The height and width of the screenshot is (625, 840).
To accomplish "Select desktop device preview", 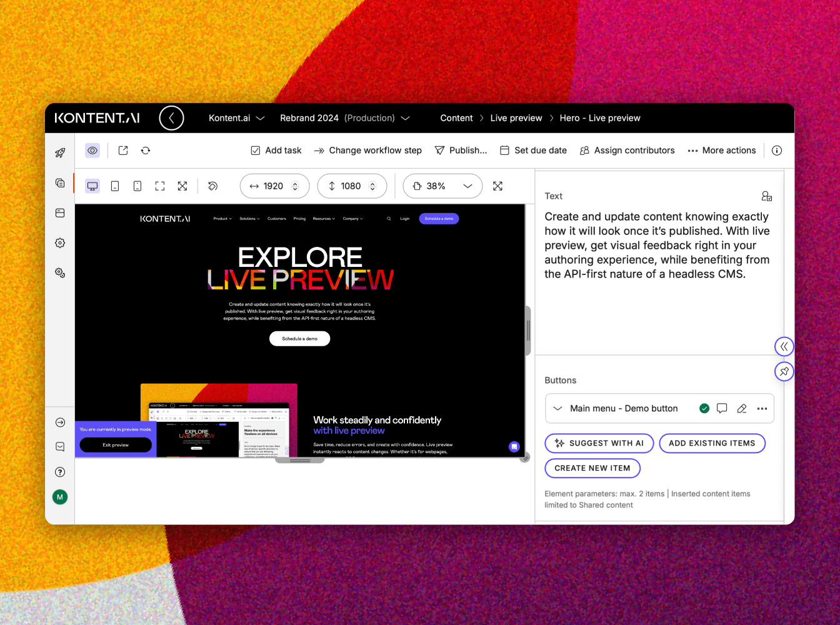I will [92, 186].
